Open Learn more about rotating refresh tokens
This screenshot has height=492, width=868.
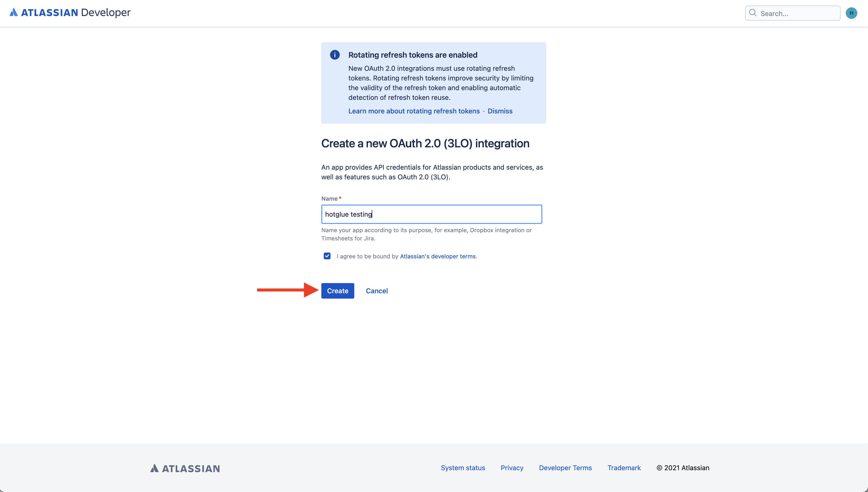tap(414, 111)
